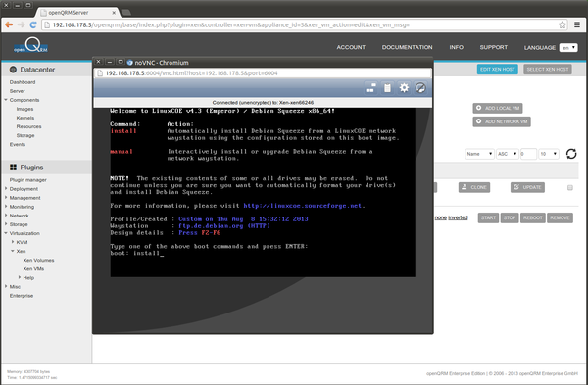The image size is (588, 385).
Task: Open the Chromium hamburger menu
Action: 577,24
